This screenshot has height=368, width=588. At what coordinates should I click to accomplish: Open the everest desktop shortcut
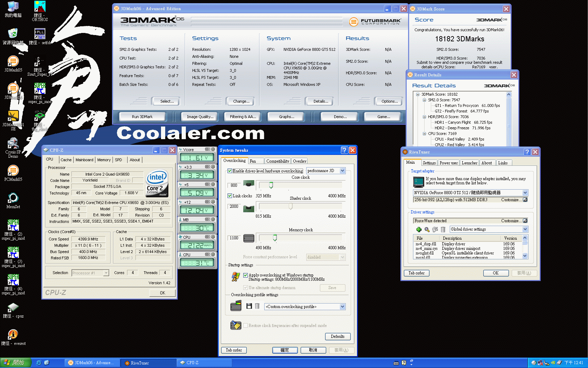pos(13,337)
